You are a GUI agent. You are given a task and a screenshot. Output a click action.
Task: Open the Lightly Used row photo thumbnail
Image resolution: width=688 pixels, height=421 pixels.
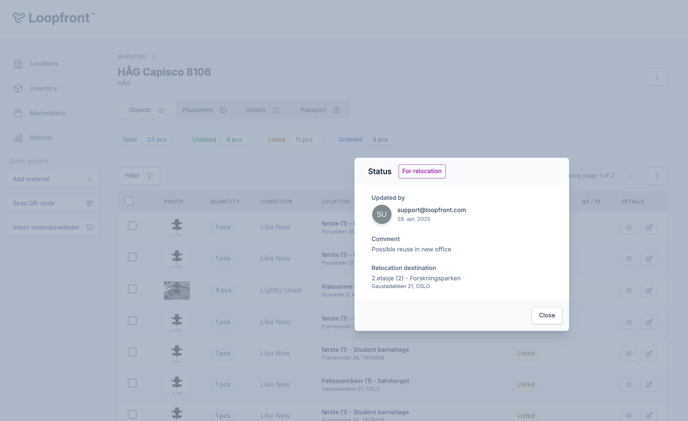coord(177,290)
